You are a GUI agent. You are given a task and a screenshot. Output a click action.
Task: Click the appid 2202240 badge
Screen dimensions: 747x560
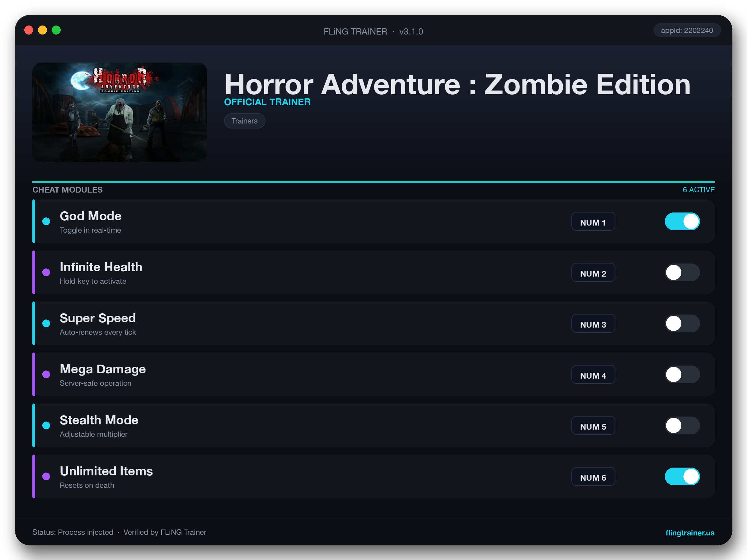pyautogui.click(x=687, y=30)
